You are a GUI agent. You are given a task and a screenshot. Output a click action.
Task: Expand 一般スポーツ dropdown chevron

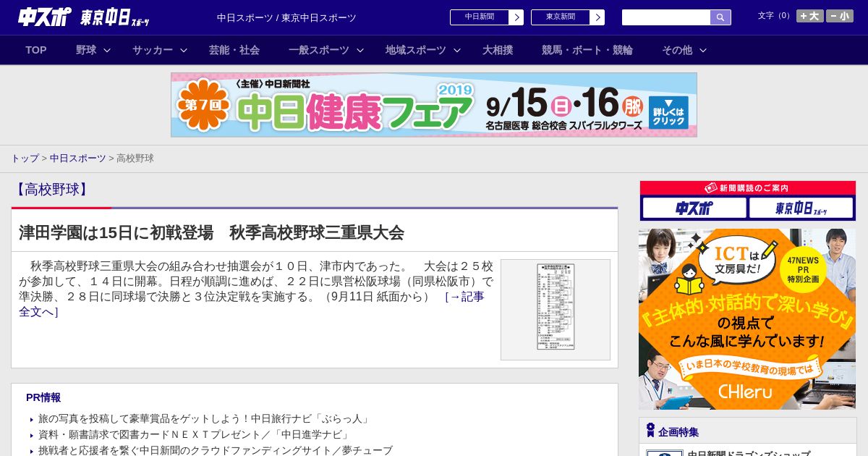pyautogui.click(x=360, y=50)
